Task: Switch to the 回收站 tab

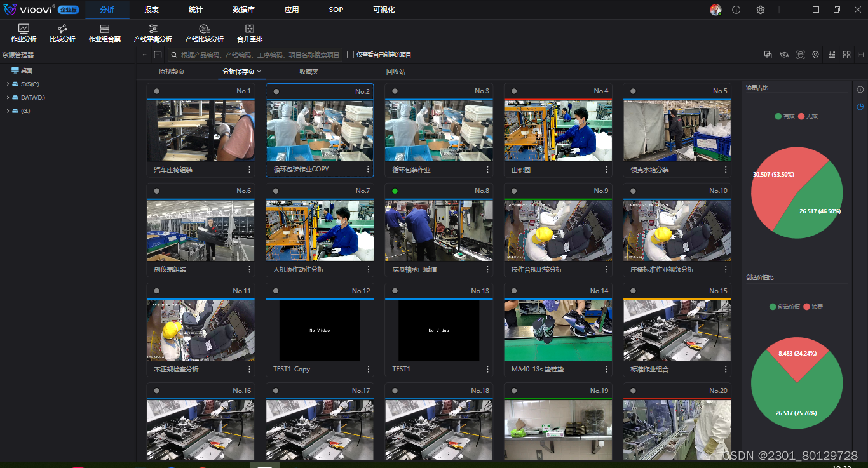Action: click(x=396, y=72)
